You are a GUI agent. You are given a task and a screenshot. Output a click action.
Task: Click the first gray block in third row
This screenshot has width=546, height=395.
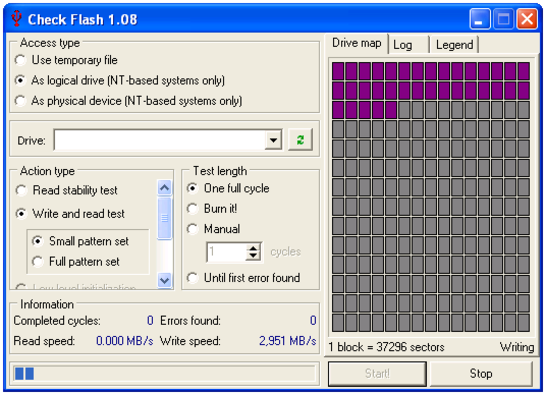404,110
